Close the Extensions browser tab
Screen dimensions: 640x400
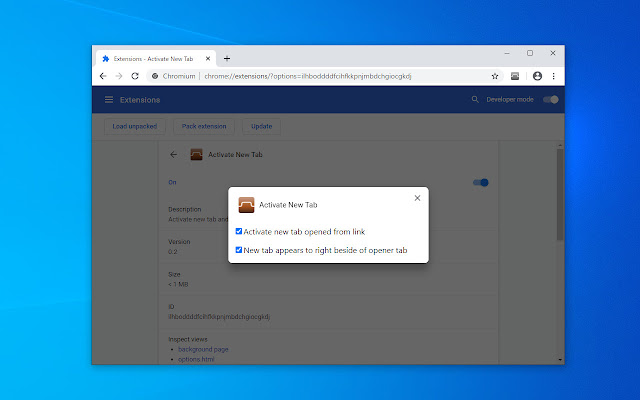point(208,59)
